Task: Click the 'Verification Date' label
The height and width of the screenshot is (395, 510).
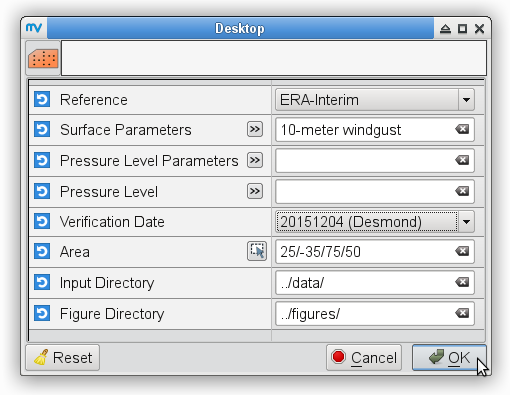Action: 112,222
